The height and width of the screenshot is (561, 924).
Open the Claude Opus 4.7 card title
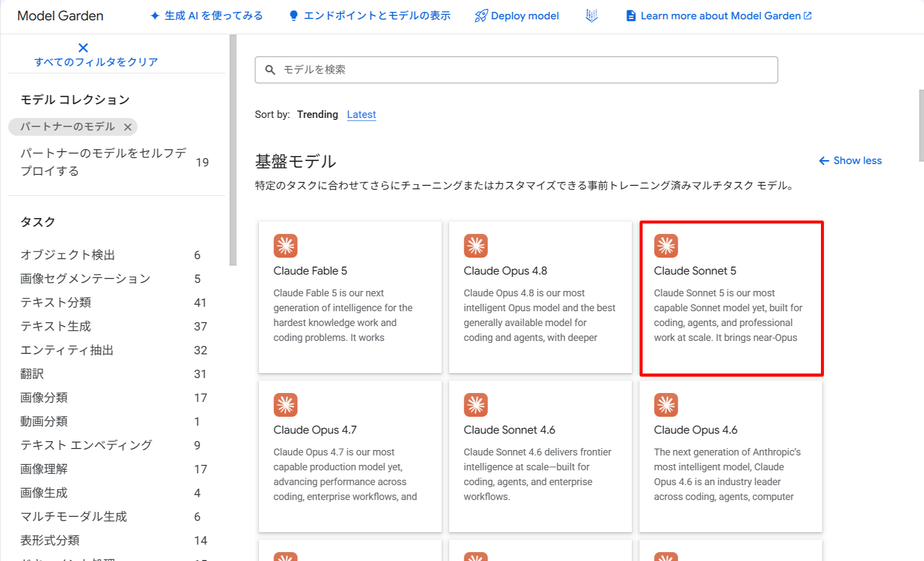coord(315,430)
